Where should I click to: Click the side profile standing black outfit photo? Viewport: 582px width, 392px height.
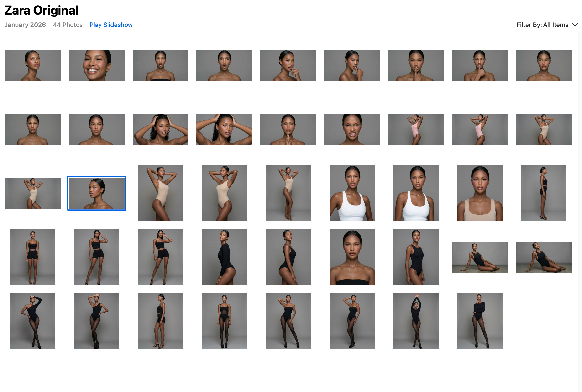(x=544, y=193)
